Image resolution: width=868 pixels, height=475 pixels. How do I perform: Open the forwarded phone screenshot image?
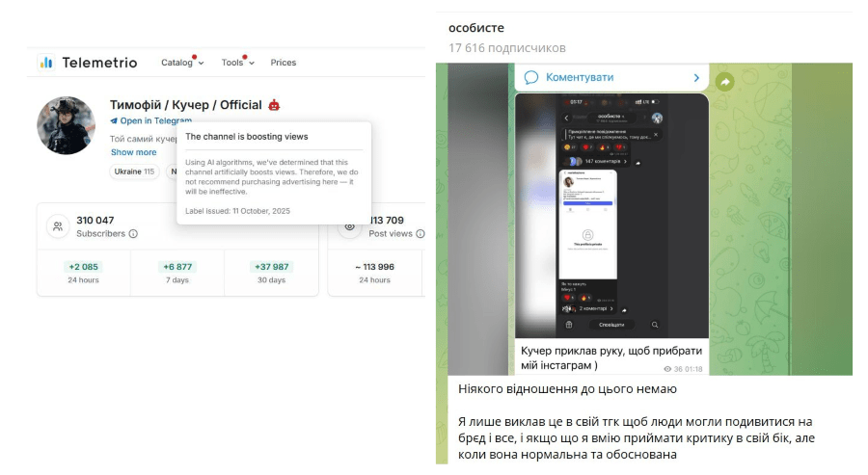point(611,216)
